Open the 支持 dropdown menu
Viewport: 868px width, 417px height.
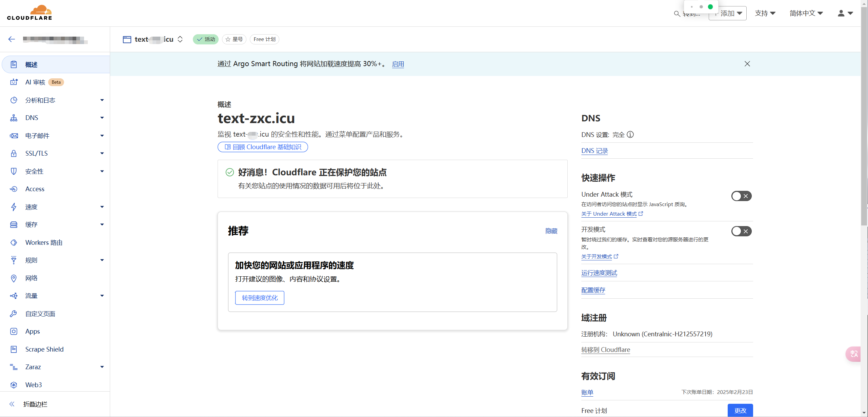click(765, 13)
